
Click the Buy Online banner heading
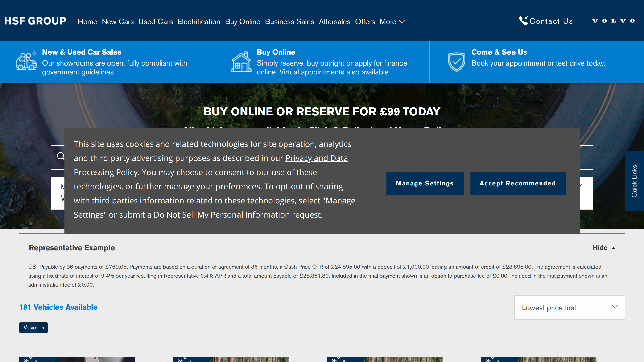[276, 52]
